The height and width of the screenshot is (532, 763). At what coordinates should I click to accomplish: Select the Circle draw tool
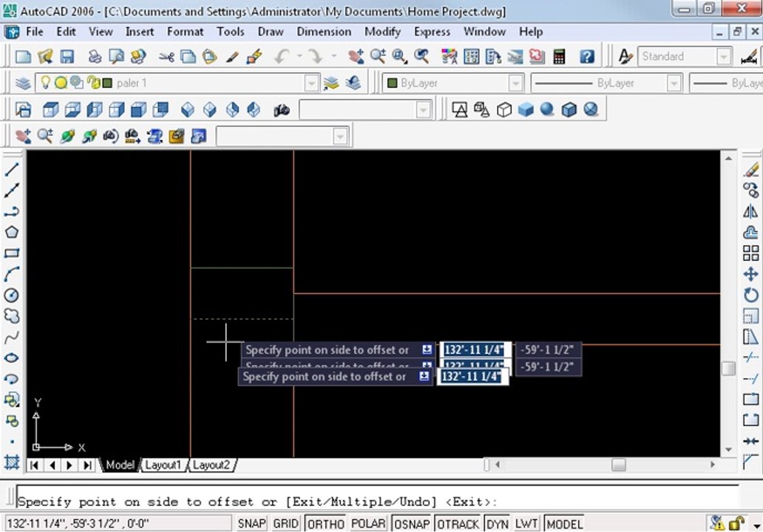[12, 295]
